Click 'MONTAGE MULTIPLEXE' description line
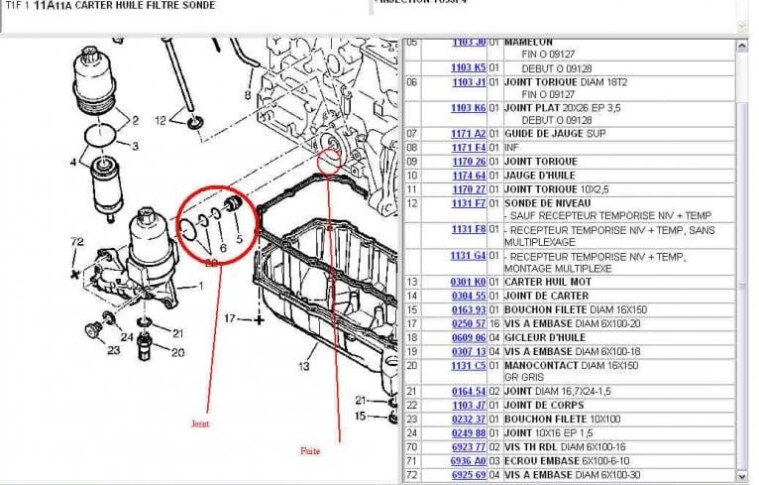The width and height of the screenshot is (759, 485). 558,268
